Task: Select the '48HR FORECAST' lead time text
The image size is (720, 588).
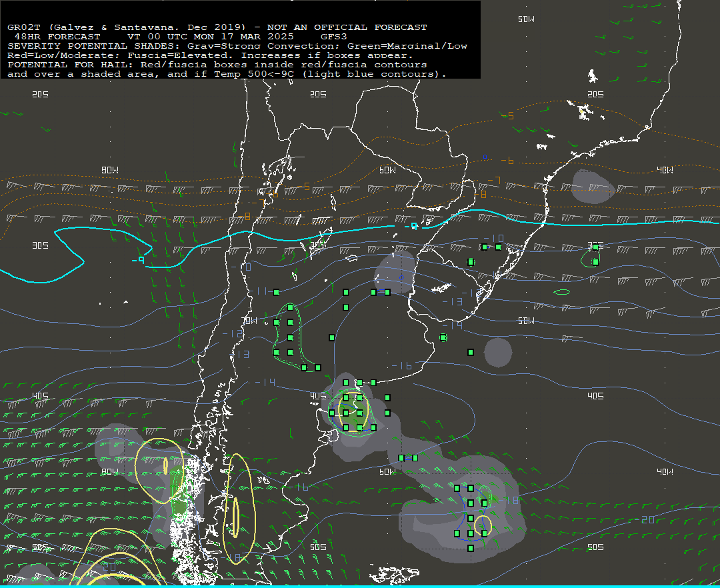Action: click(57, 36)
